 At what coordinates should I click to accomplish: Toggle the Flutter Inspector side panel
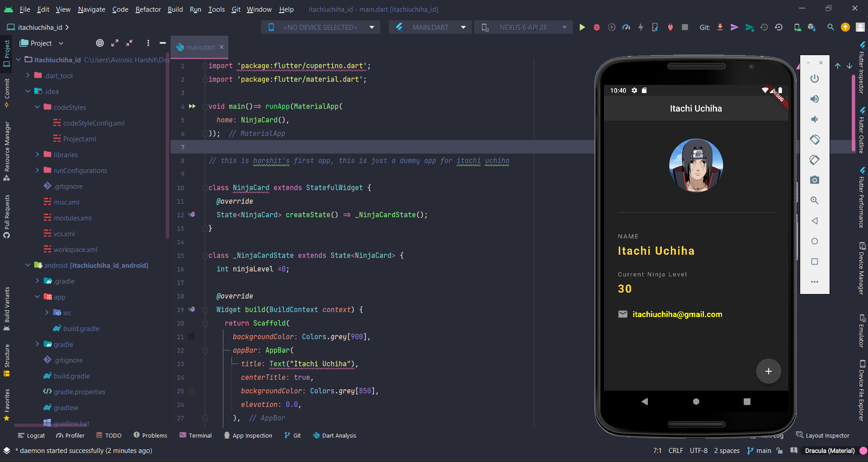coord(862,68)
